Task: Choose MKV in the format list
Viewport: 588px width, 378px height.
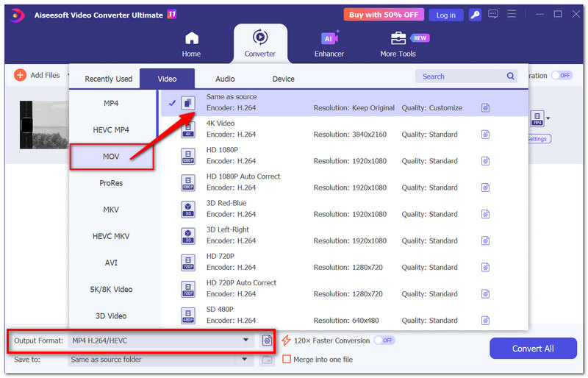Action: 111,210
